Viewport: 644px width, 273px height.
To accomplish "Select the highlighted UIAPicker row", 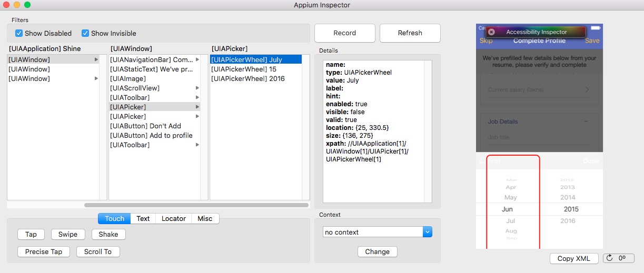I will [x=155, y=107].
